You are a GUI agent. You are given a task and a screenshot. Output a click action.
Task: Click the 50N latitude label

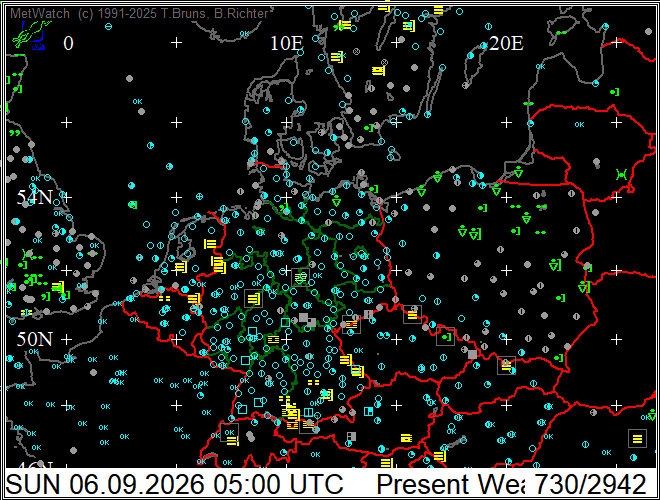tap(35, 339)
